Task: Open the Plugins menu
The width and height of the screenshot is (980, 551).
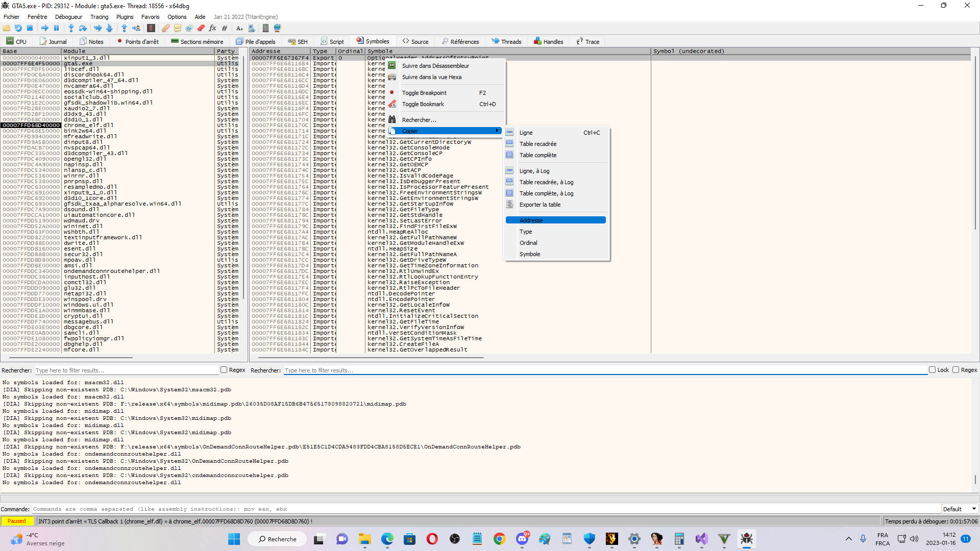Action: [x=125, y=17]
